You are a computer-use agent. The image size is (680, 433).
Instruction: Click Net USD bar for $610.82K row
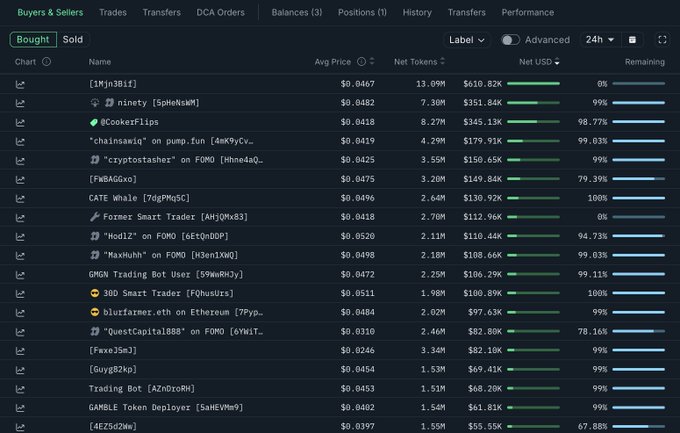tap(533, 84)
